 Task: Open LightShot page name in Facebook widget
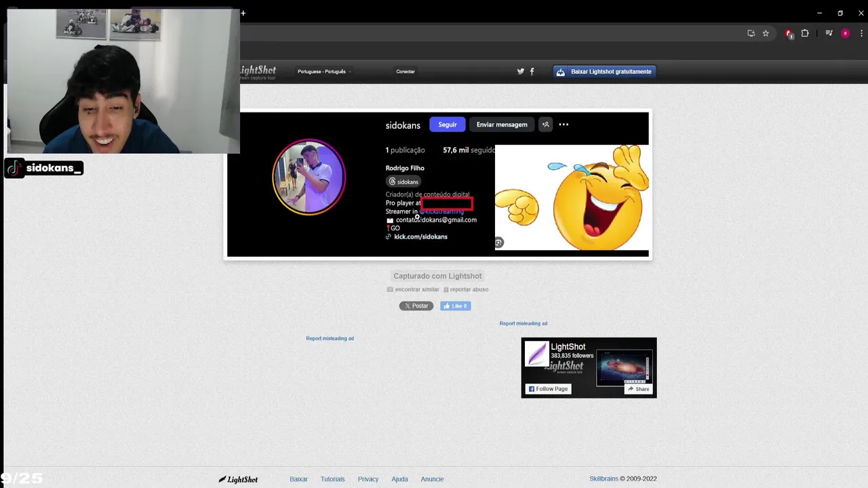click(x=568, y=347)
